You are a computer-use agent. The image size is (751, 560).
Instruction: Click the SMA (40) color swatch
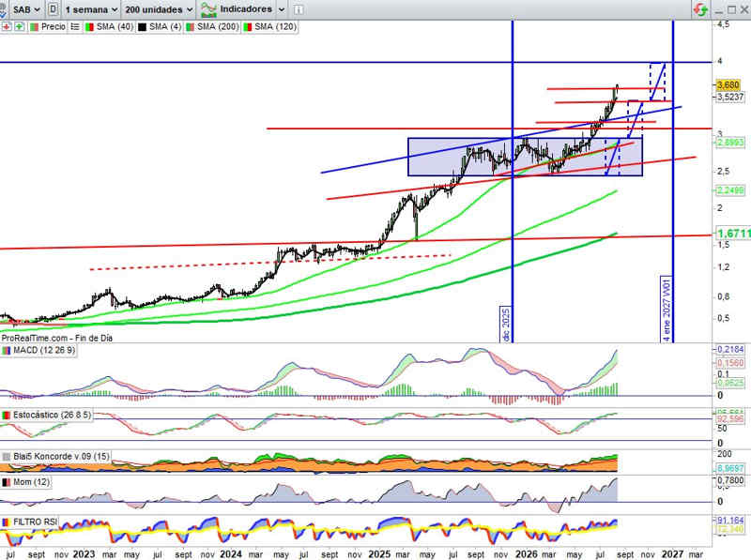89,27
